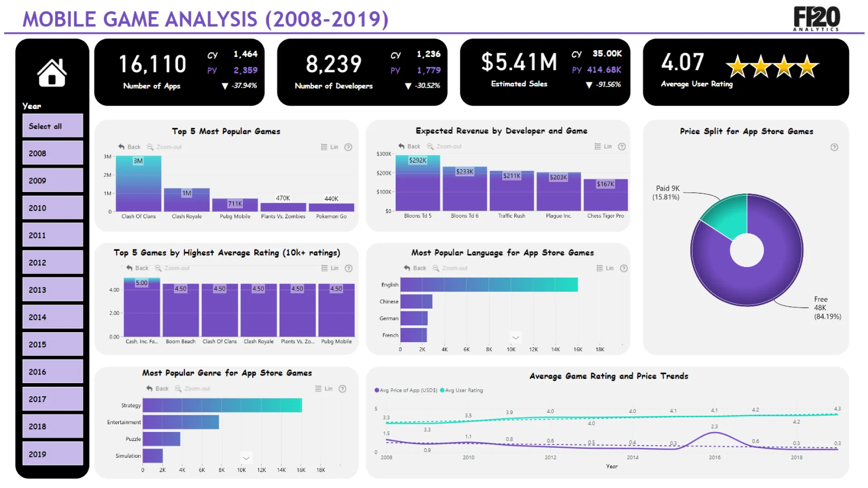Image resolution: width=868 pixels, height=488 pixels.
Task: Toggle Lin scale in Most Popular Language chart
Action: tap(605, 268)
